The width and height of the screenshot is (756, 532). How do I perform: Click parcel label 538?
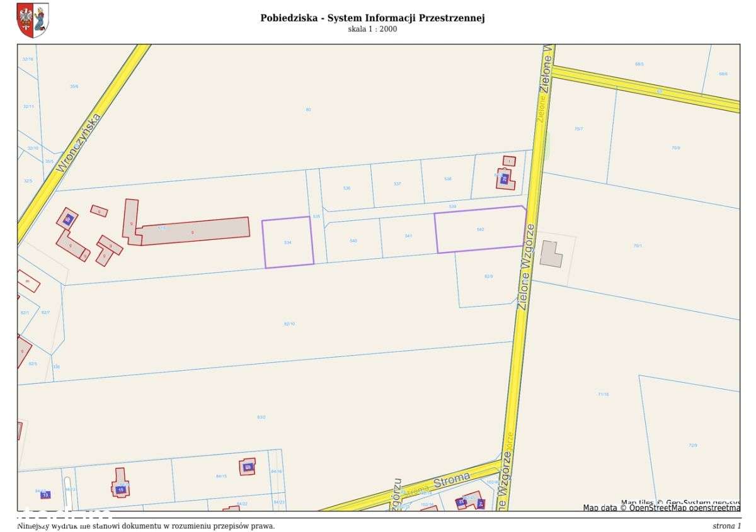click(448, 179)
